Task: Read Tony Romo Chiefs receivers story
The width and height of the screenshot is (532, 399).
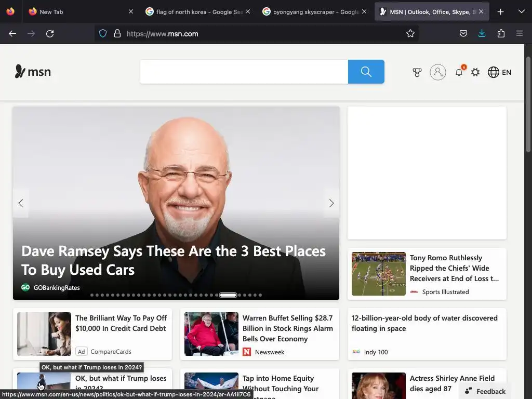Action: pos(454,268)
